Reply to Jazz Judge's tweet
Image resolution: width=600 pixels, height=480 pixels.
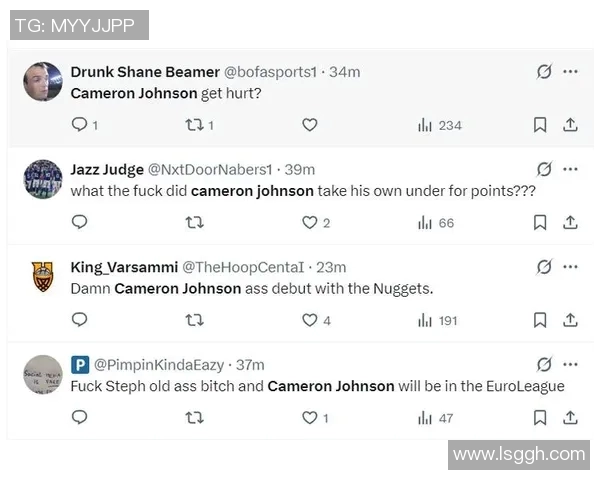point(80,223)
